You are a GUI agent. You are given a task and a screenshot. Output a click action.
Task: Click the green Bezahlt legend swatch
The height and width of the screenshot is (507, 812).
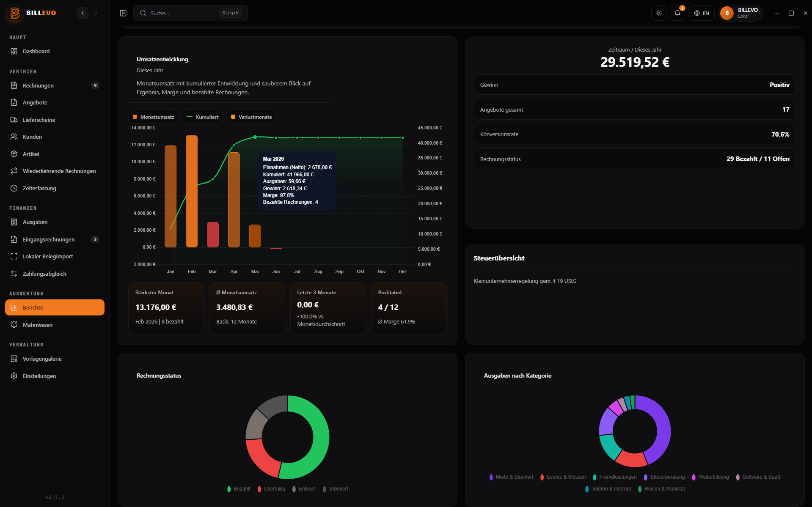[229, 489]
